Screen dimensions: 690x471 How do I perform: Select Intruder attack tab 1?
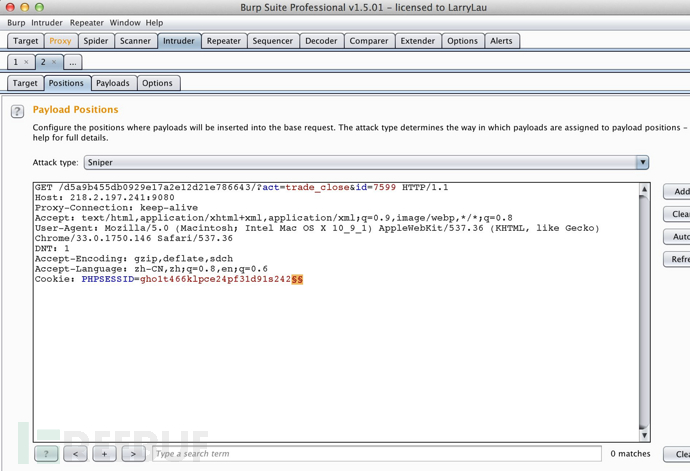coord(16,62)
